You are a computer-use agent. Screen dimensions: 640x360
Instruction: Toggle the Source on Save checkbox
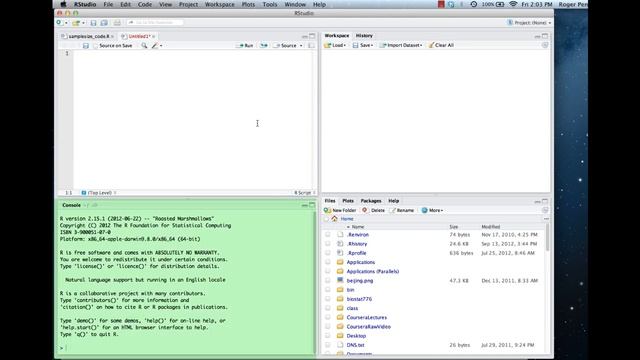[96, 46]
